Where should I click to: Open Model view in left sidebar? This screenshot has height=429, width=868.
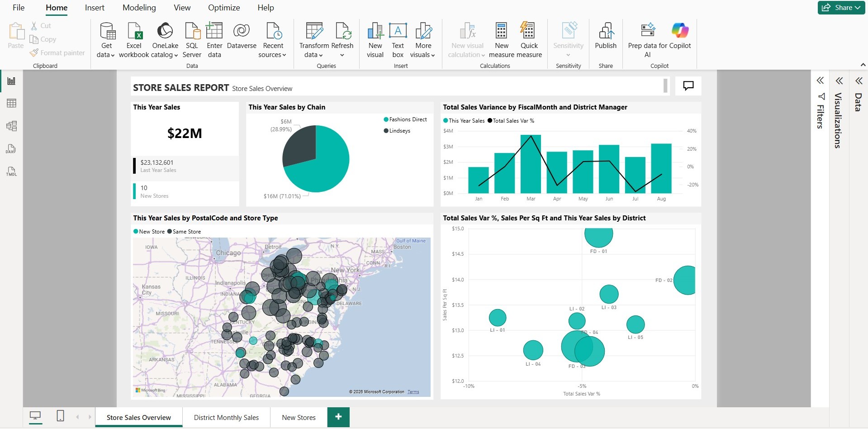tap(11, 126)
